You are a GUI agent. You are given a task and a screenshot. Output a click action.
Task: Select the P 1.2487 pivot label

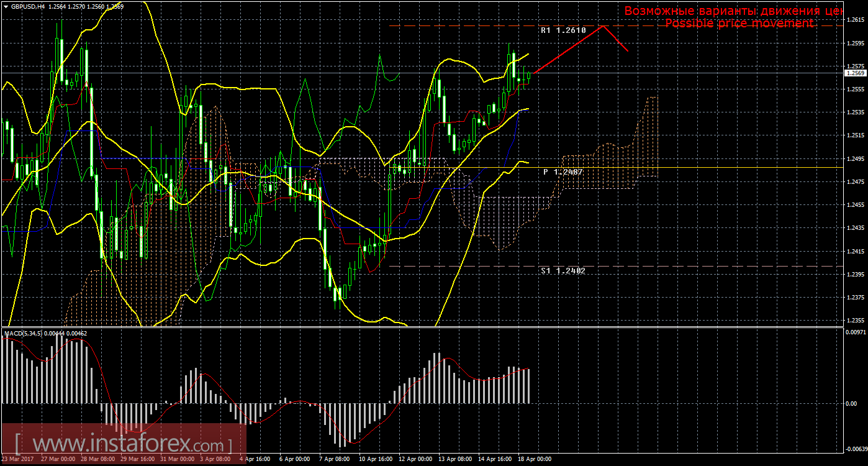[563, 171]
